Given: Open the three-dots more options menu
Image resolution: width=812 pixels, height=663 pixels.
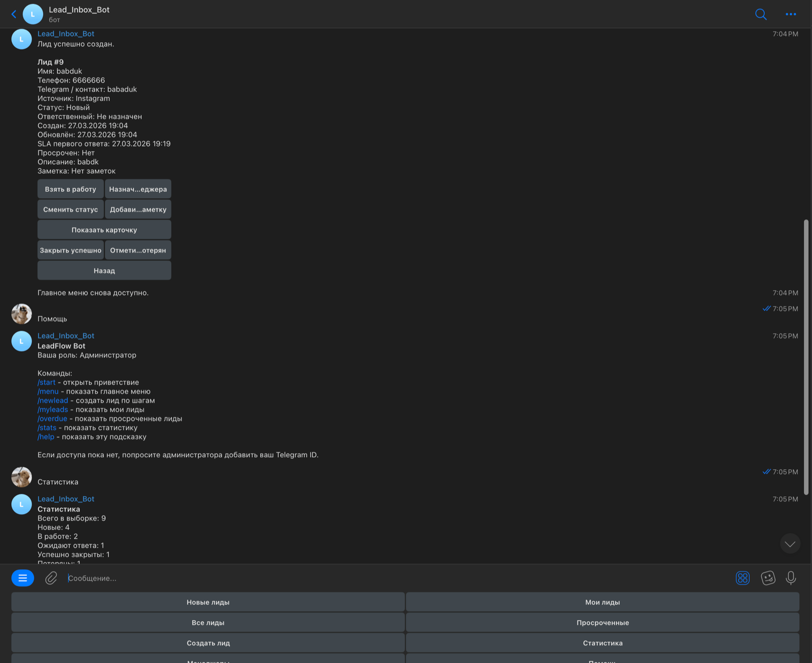Looking at the screenshot, I should [x=791, y=14].
